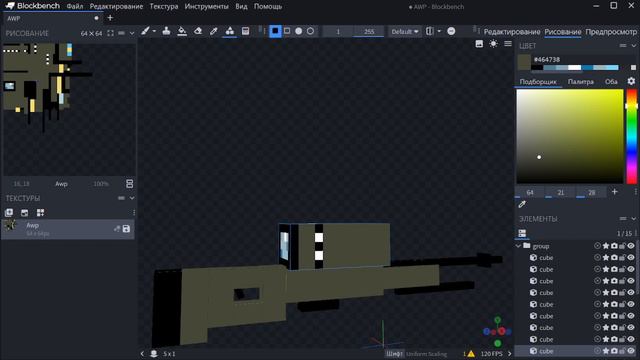The width and height of the screenshot is (640, 360).
Task: Toggle visibility eye of the second cube
Action: (631, 269)
